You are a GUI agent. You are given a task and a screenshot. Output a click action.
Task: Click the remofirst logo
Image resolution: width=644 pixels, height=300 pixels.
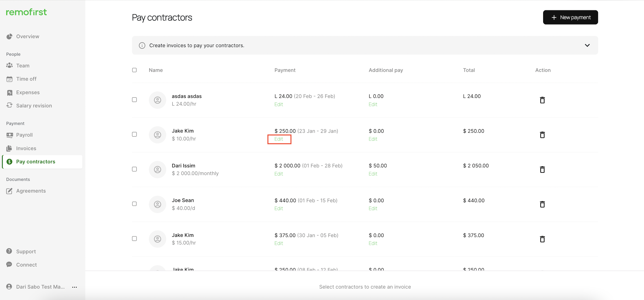(x=26, y=12)
